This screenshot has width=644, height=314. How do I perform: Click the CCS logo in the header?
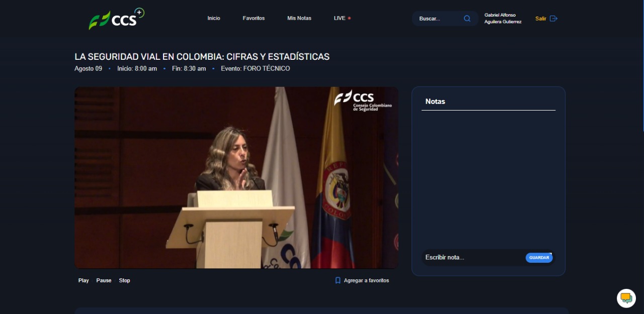[x=116, y=19]
